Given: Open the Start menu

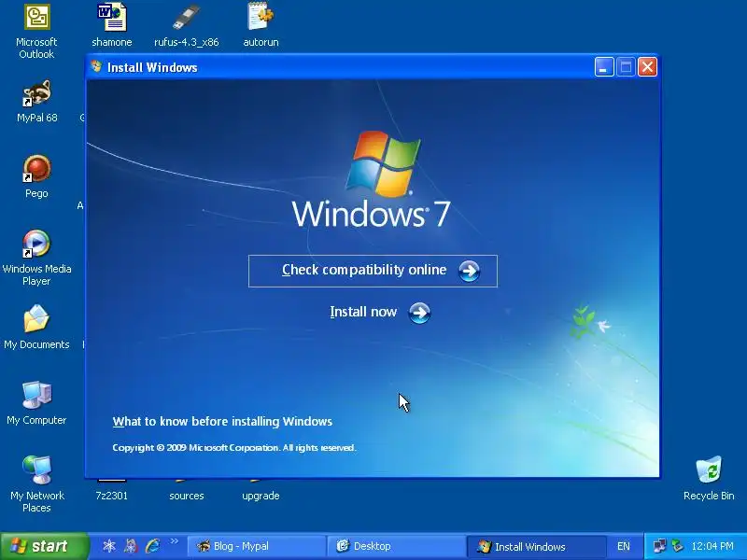Looking at the screenshot, I should (x=44, y=546).
